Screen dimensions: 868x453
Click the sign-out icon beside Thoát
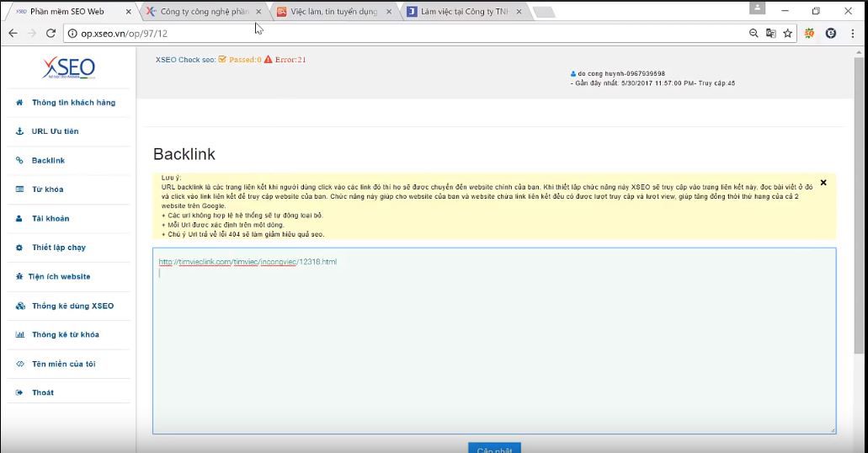(19, 392)
